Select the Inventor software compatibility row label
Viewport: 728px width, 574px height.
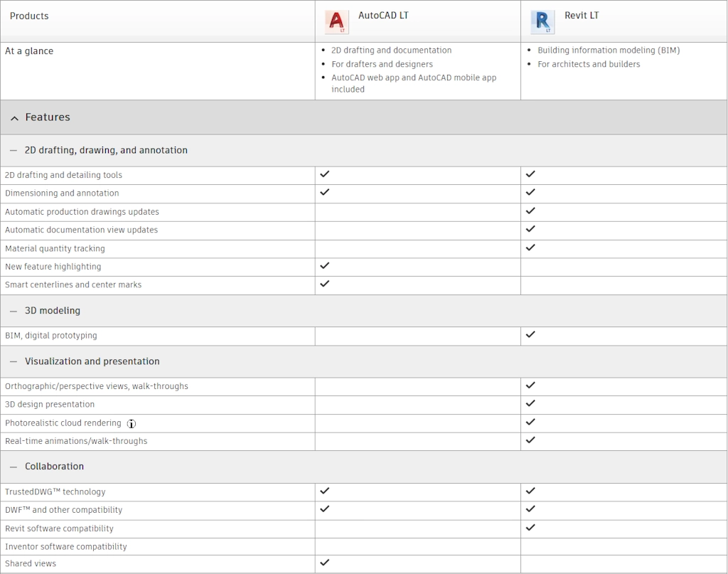66,547
